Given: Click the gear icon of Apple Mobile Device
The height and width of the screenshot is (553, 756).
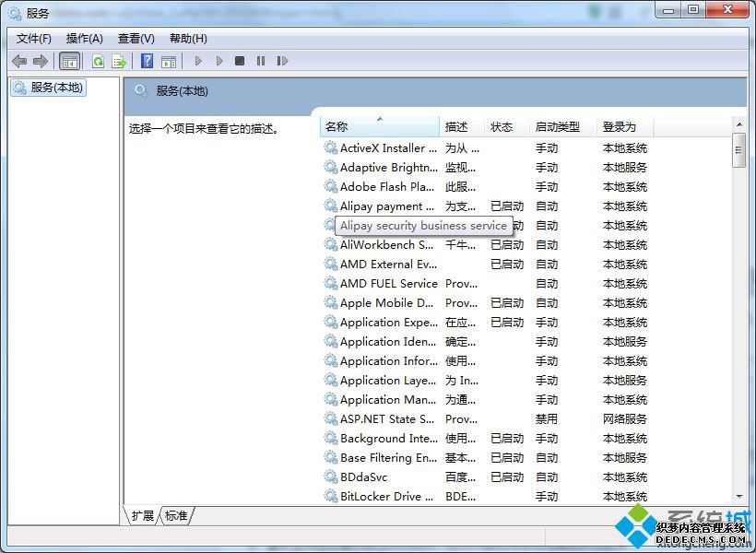Looking at the screenshot, I should click(330, 302).
